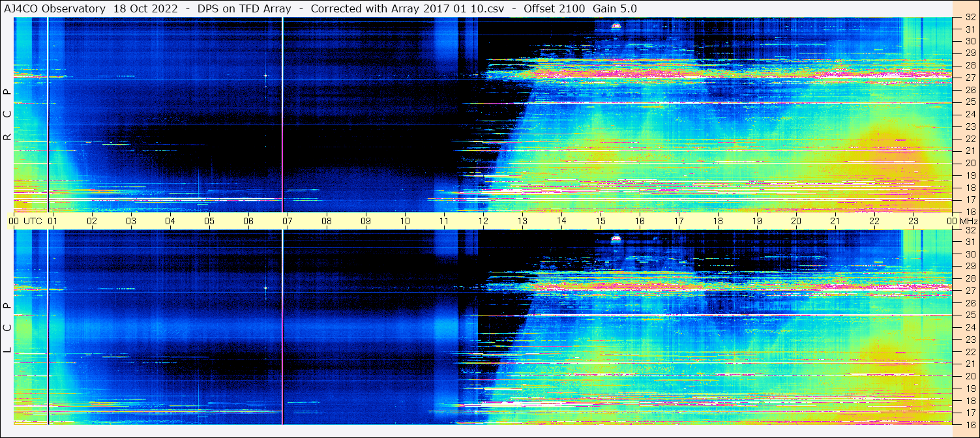Pick the 22 hour label on the time axis

click(x=874, y=221)
